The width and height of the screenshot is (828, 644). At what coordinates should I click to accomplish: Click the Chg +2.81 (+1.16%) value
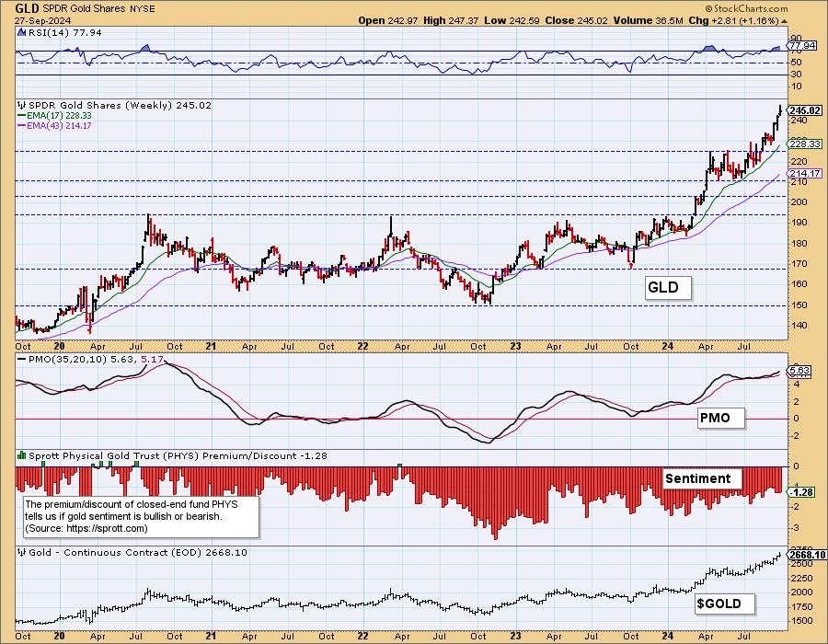[x=733, y=20]
